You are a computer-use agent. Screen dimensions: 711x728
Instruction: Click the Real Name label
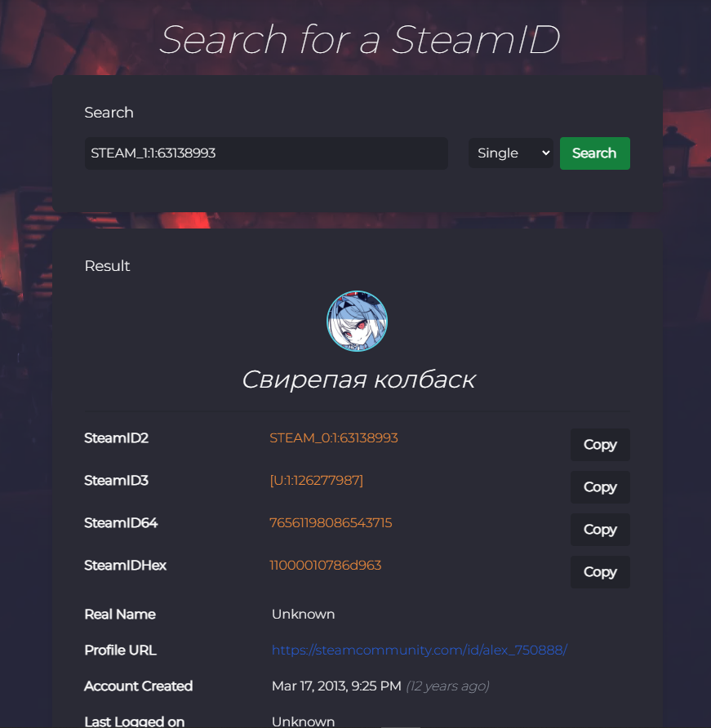click(x=120, y=615)
